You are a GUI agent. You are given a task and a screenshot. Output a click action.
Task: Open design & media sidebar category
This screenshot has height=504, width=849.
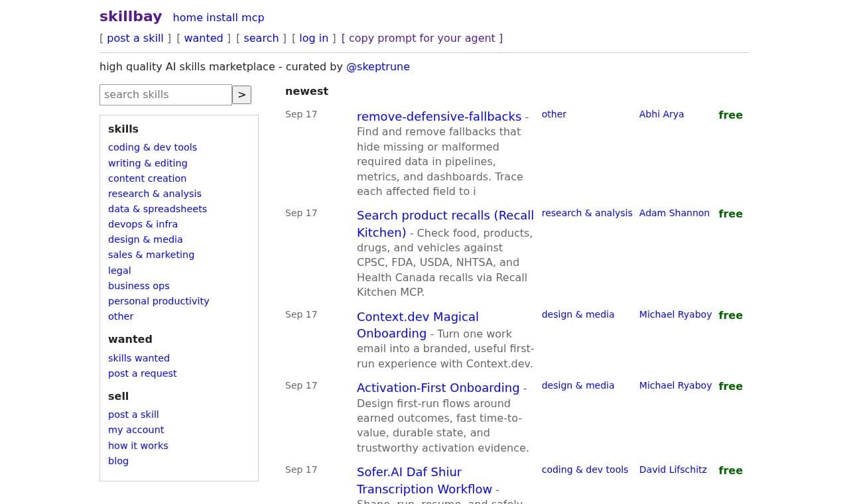145,239
